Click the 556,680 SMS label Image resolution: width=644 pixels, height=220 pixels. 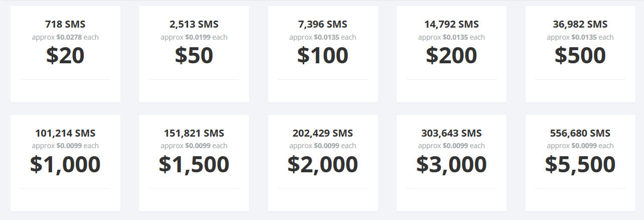580,133
